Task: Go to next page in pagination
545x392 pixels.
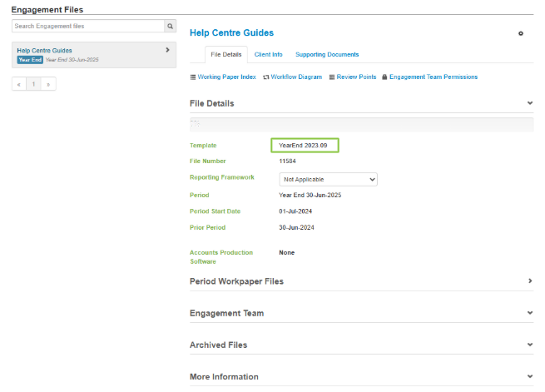Action: 49,84
